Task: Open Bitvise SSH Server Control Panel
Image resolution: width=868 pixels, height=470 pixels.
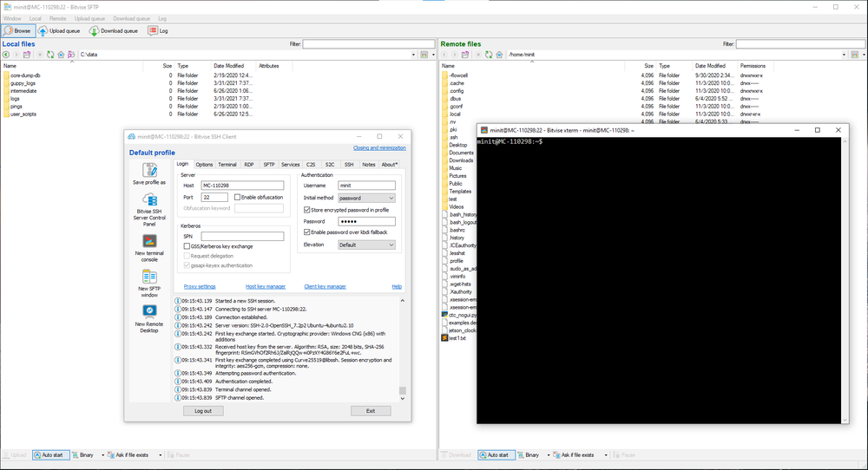Action: coord(149,201)
